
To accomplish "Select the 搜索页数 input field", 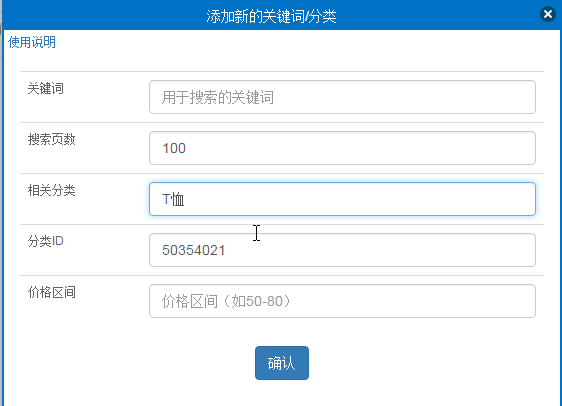I will tap(342, 148).
